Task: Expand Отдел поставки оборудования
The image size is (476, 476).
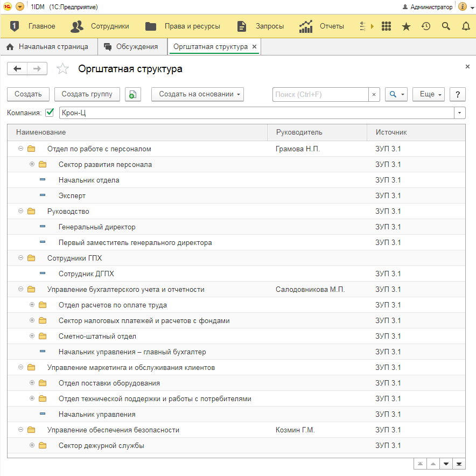Action: coord(32,382)
